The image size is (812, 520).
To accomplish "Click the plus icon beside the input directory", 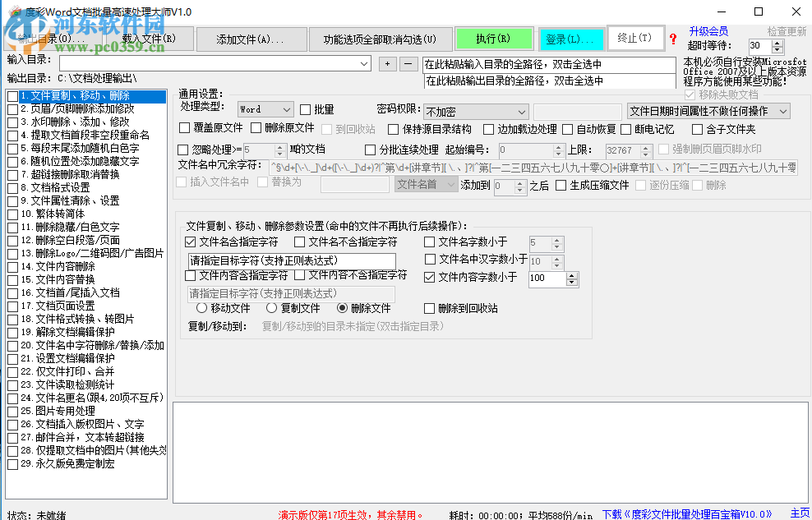I will 386,62.
